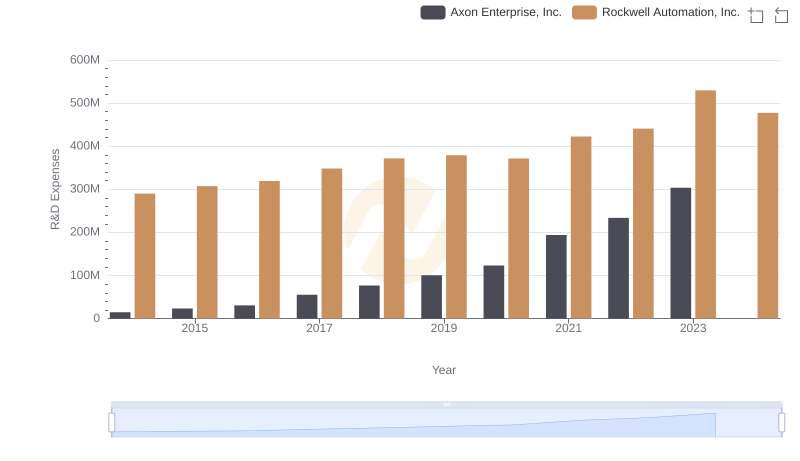Click the Axon bar for 2018
Viewport: 800px width, 461px height.
tap(369, 302)
